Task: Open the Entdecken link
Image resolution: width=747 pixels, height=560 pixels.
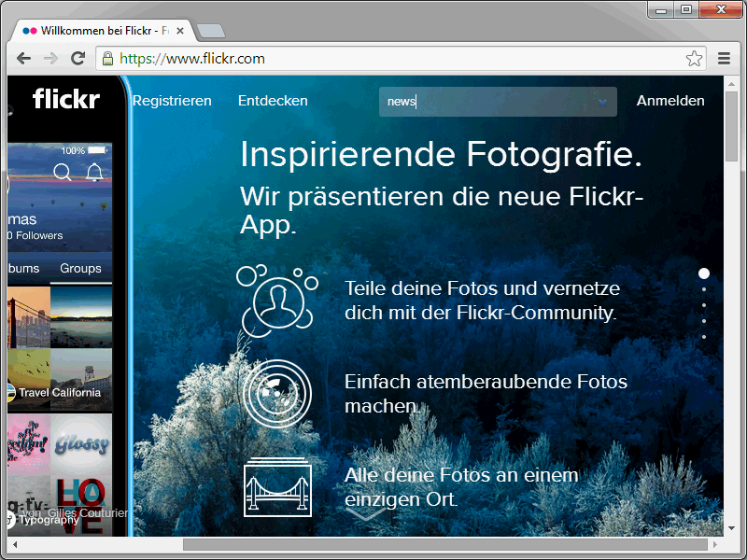Action: click(273, 101)
